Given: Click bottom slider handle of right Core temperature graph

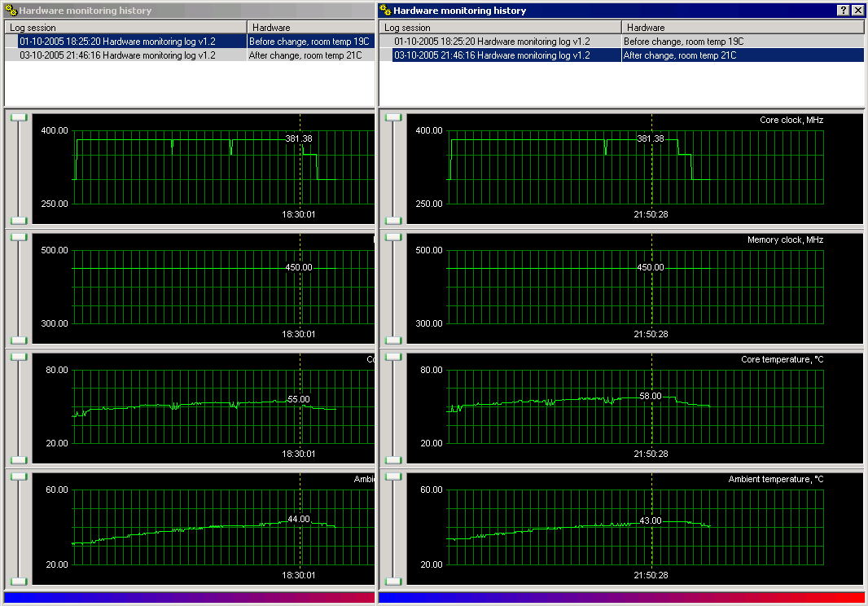Looking at the screenshot, I should click(x=393, y=459).
